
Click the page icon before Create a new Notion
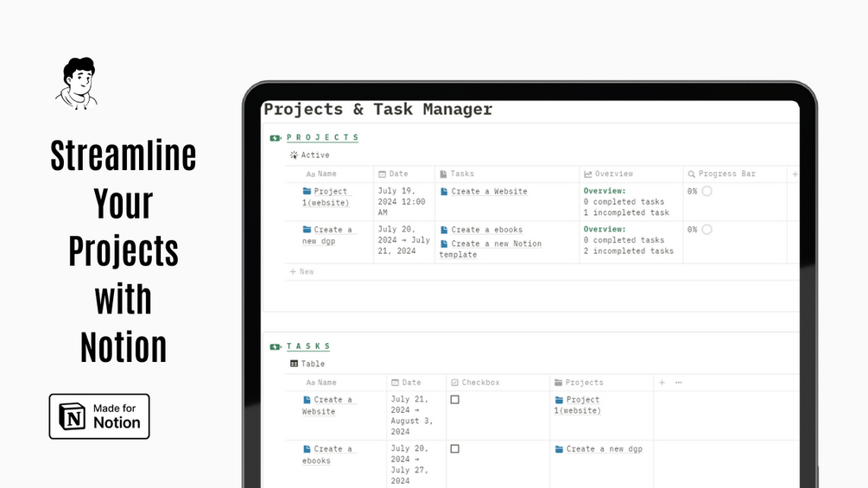[444, 244]
